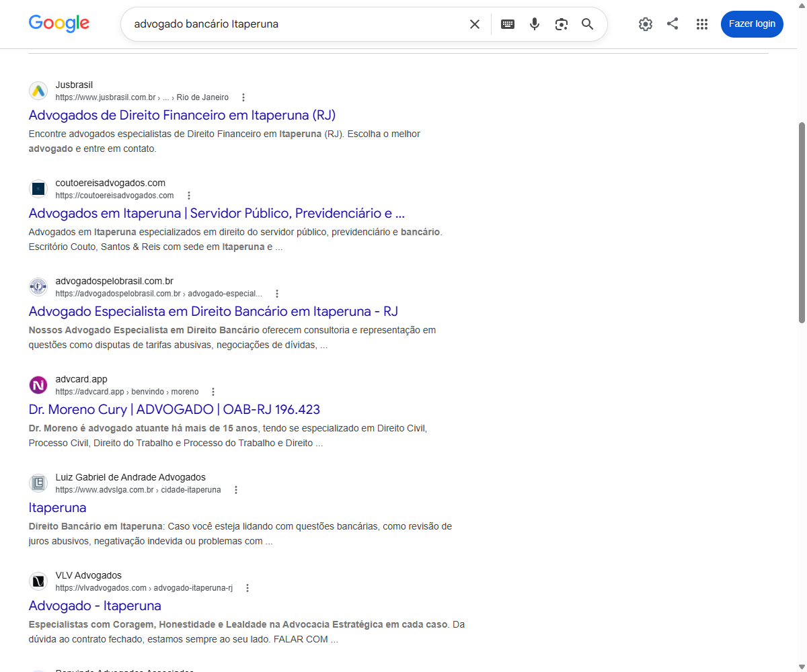Open the Google apps grid
Viewport: 807px width, 672px height.
pyautogui.click(x=702, y=24)
